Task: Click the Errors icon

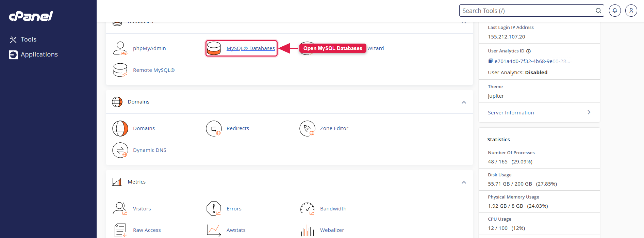Action: pos(214,208)
